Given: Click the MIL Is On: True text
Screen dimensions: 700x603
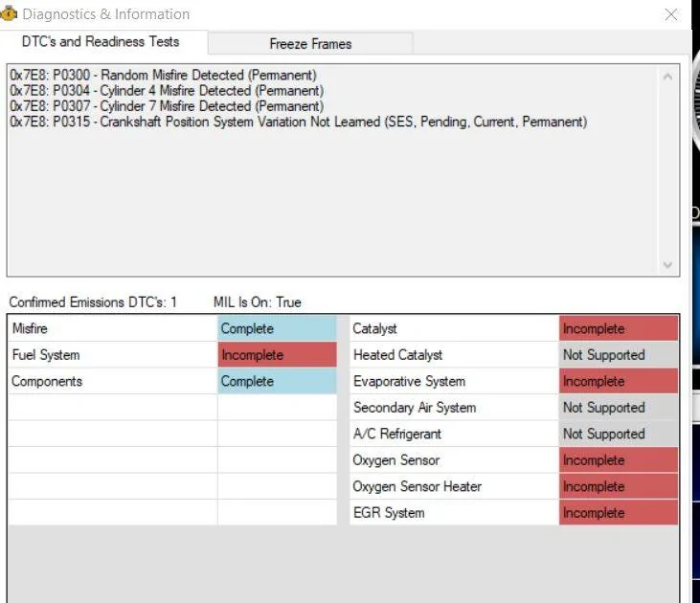Looking at the screenshot, I should [x=258, y=302].
